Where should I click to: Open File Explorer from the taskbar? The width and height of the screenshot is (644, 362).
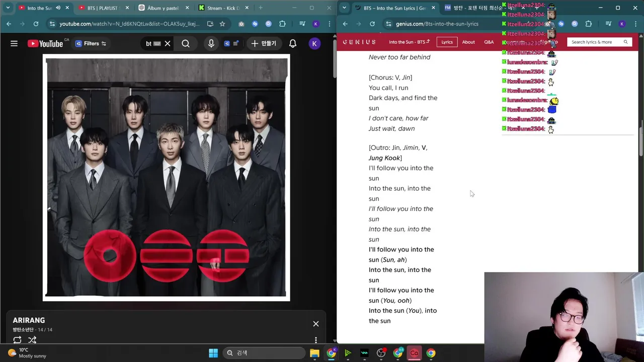[x=314, y=353]
